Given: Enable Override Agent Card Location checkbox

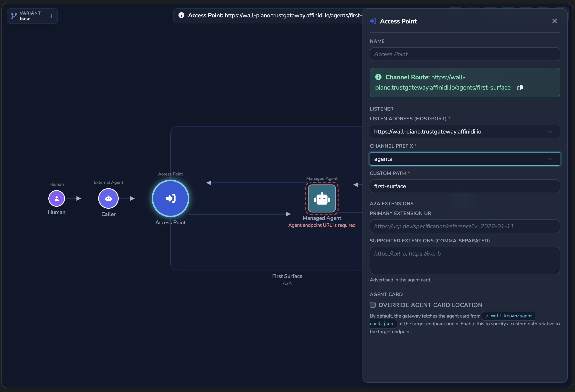Looking at the screenshot, I should click(373, 305).
